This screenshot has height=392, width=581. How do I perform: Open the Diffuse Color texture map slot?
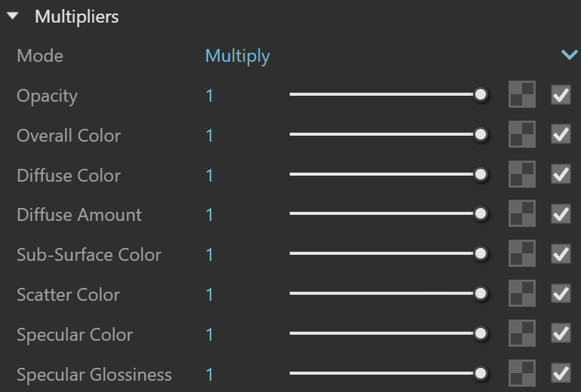pos(521,174)
